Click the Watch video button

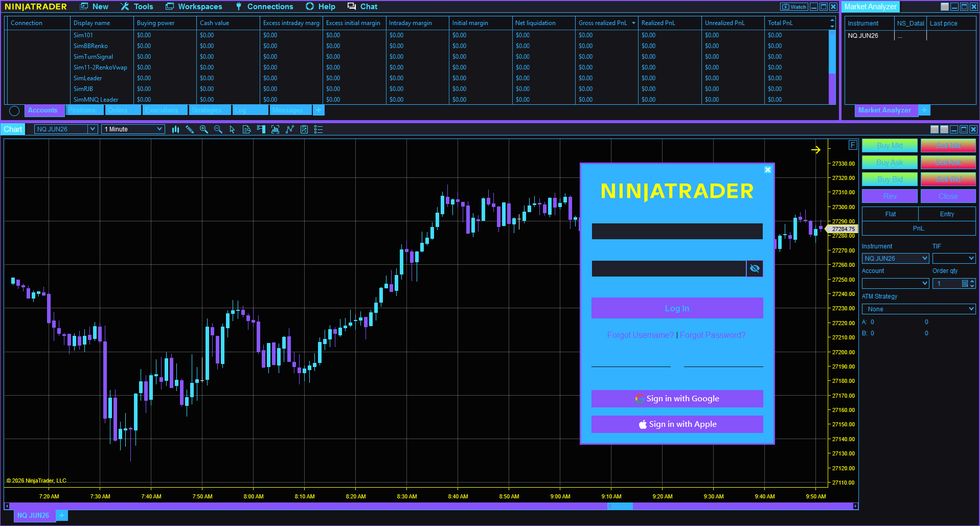[794, 7]
